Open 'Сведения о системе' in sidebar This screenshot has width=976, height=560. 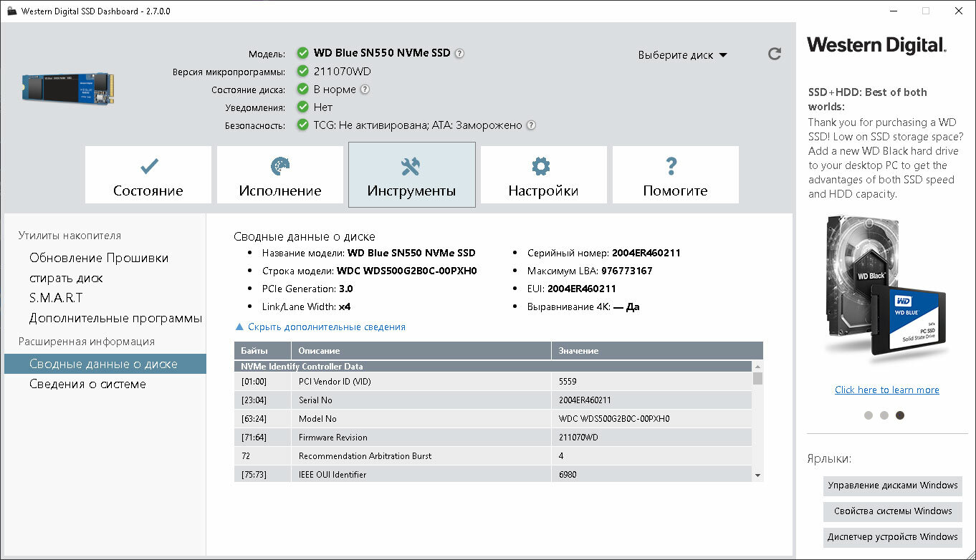87,384
